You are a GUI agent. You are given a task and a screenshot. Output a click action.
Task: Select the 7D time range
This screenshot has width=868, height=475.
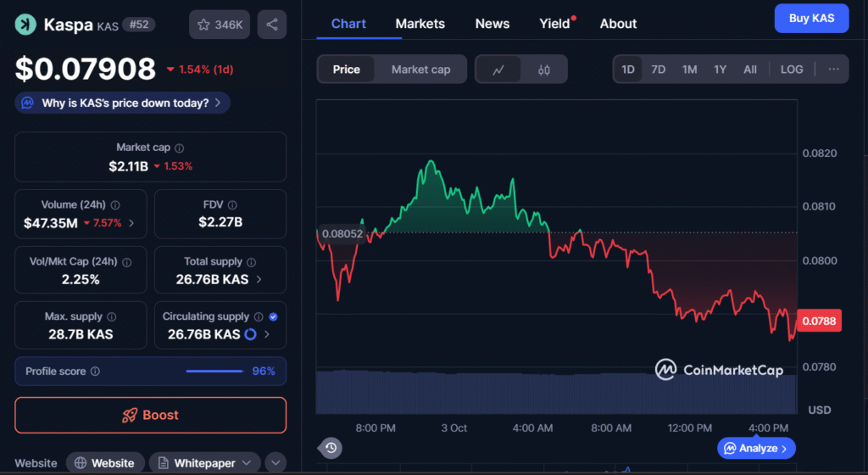(658, 70)
